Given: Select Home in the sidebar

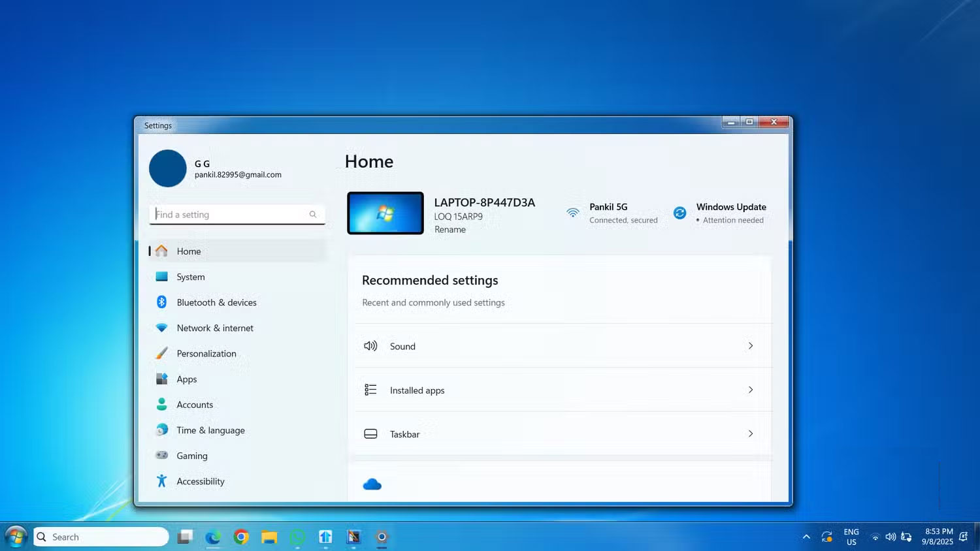Looking at the screenshot, I should 188,251.
